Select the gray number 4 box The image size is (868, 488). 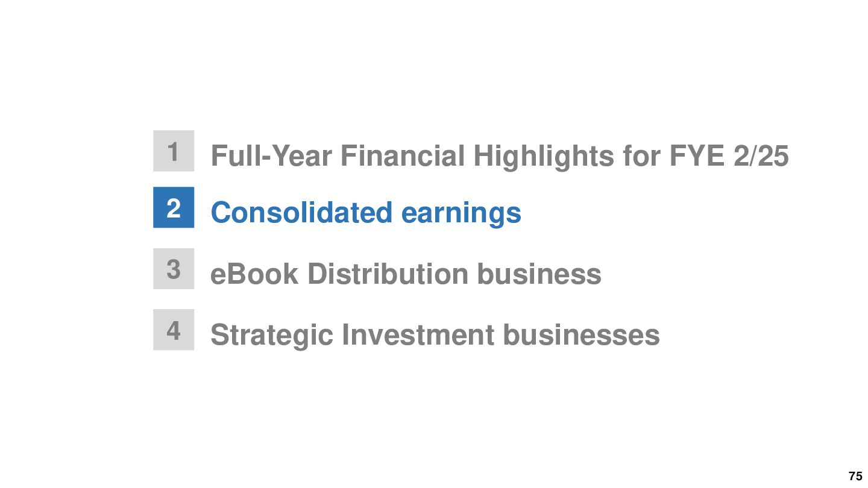point(174,330)
